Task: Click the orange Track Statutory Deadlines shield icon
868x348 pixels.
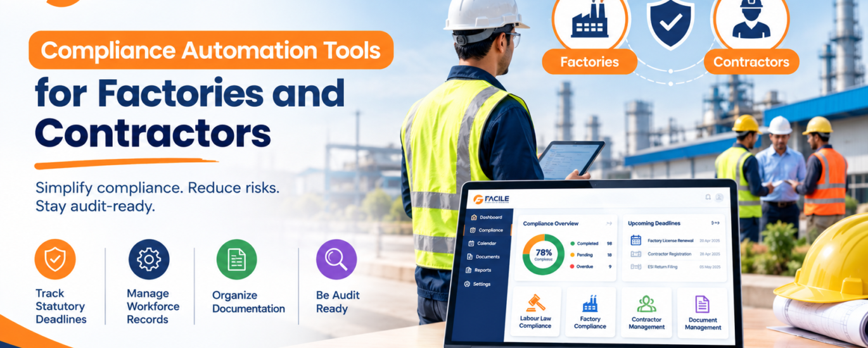Action: 55,259
